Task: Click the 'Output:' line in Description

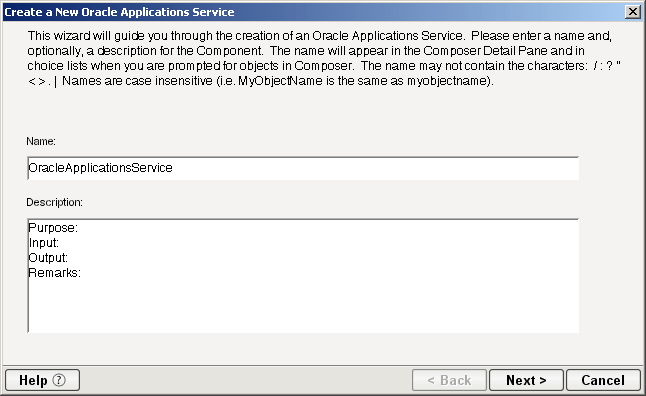Action: (48, 258)
